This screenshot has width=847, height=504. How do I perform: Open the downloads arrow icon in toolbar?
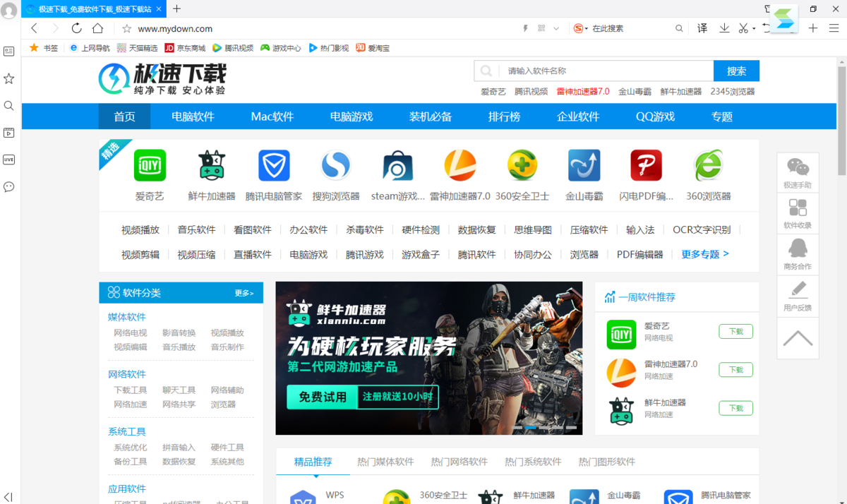tap(724, 28)
